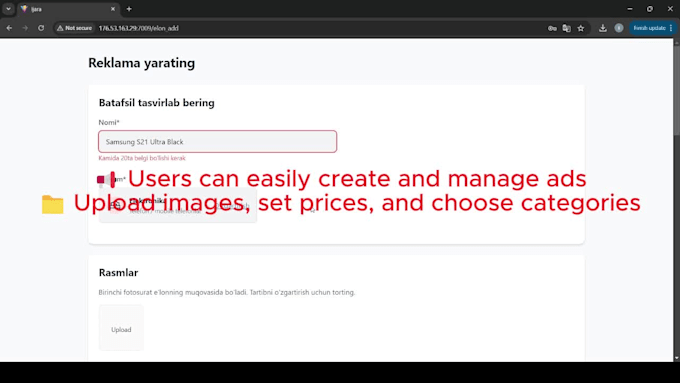This screenshot has width=680, height=383.
Task: Click the 'Reklama yarating' heading
Action: [141, 63]
